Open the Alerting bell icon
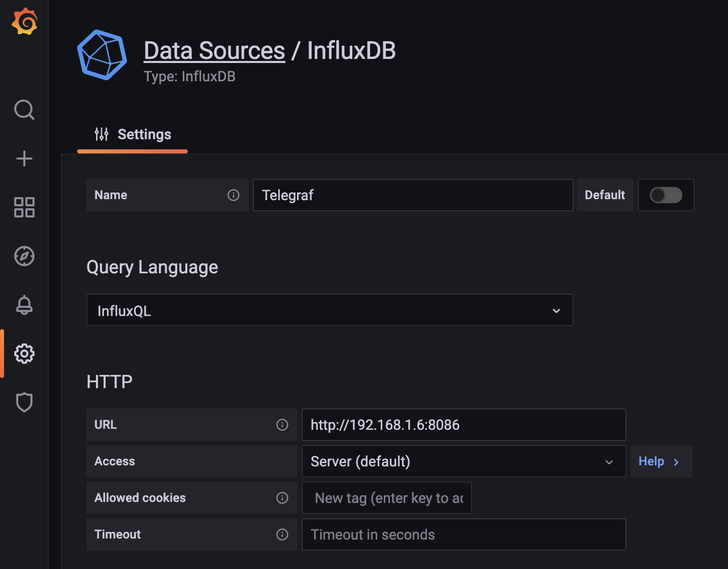Viewport: 728px width, 569px height. pyautogui.click(x=24, y=305)
